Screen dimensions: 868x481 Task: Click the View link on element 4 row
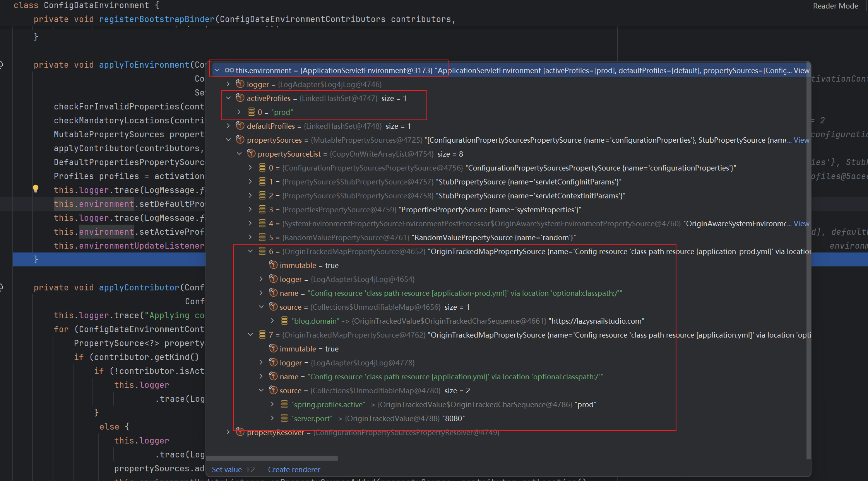pos(801,223)
